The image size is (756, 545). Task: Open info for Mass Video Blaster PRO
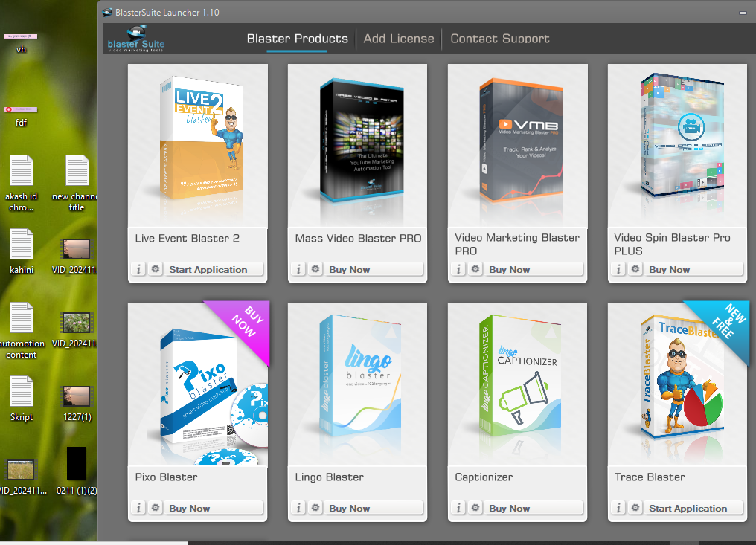298,269
